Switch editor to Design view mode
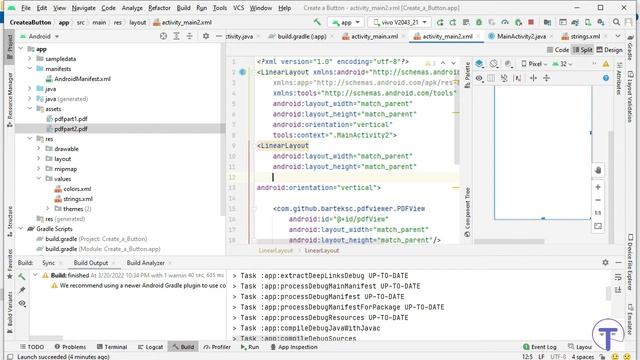This screenshot has height=360, width=640. (609, 50)
